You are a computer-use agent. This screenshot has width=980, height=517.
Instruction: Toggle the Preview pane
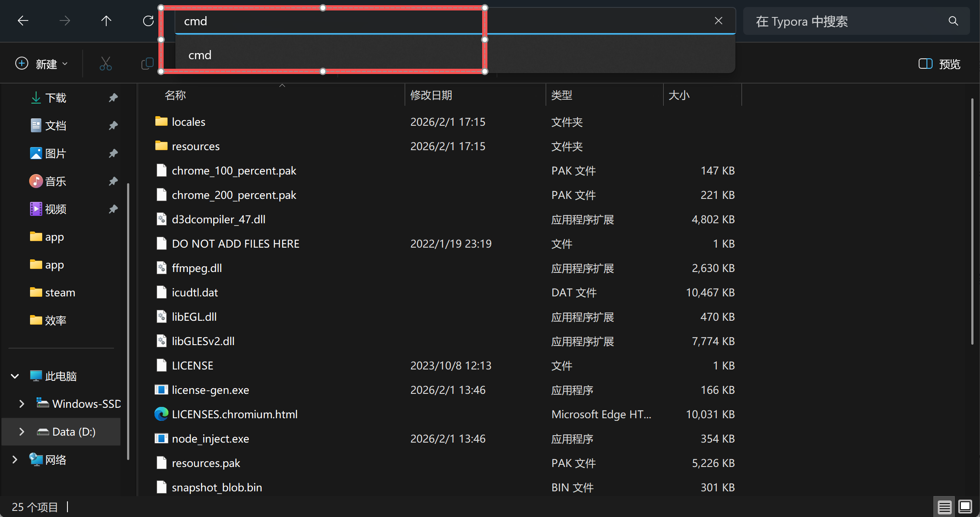[939, 64]
